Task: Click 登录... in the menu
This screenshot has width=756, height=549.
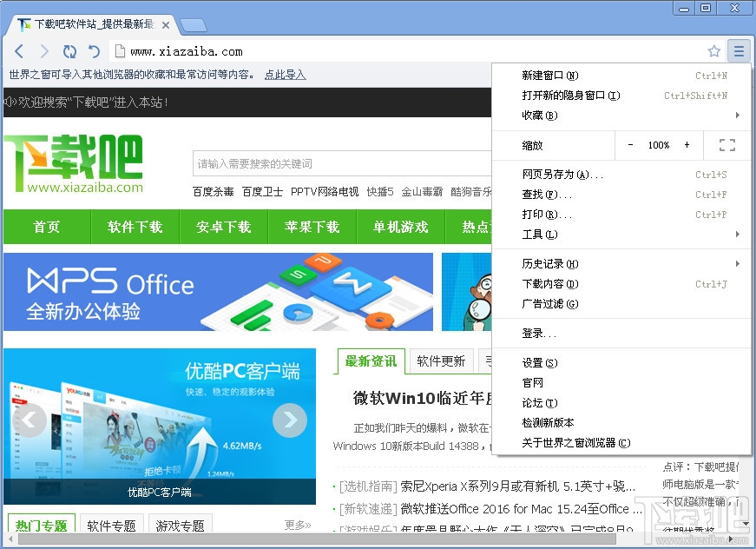Action: point(621,334)
